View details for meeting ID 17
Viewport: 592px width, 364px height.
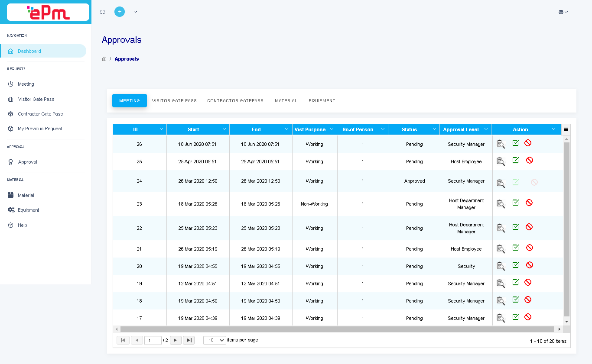pyautogui.click(x=501, y=318)
